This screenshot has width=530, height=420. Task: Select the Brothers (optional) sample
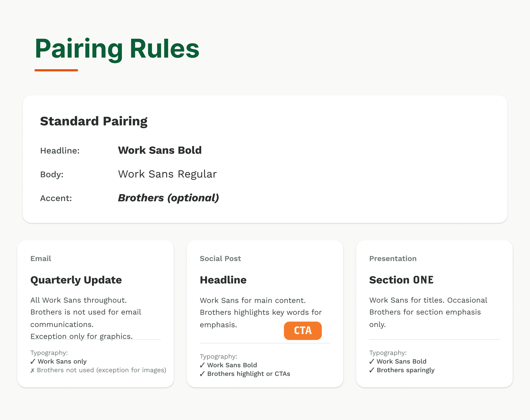click(x=168, y=198)
